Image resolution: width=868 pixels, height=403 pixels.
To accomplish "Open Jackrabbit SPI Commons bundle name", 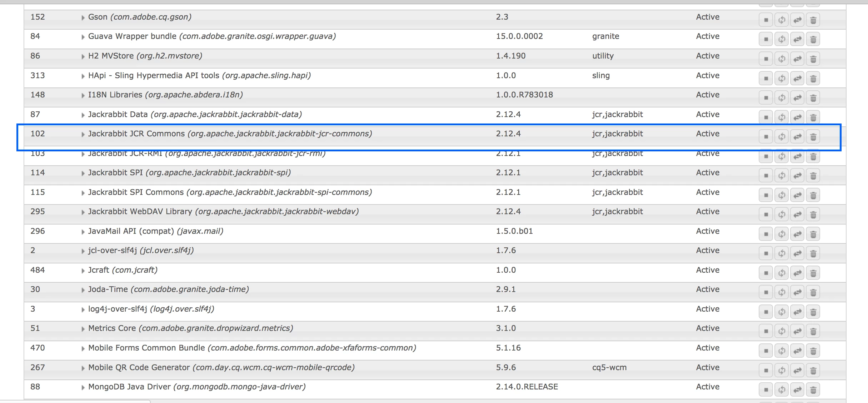I will [136, 192].
